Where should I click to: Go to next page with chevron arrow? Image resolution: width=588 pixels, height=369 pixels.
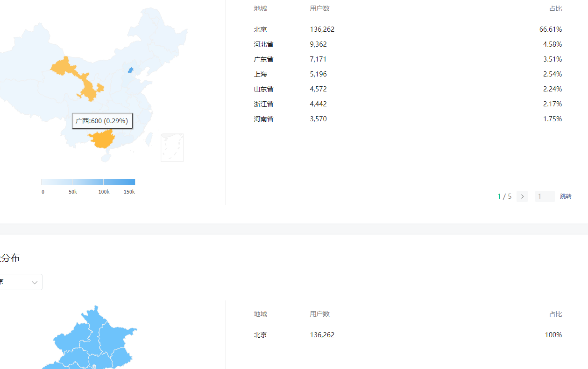(x=522, y=196)
